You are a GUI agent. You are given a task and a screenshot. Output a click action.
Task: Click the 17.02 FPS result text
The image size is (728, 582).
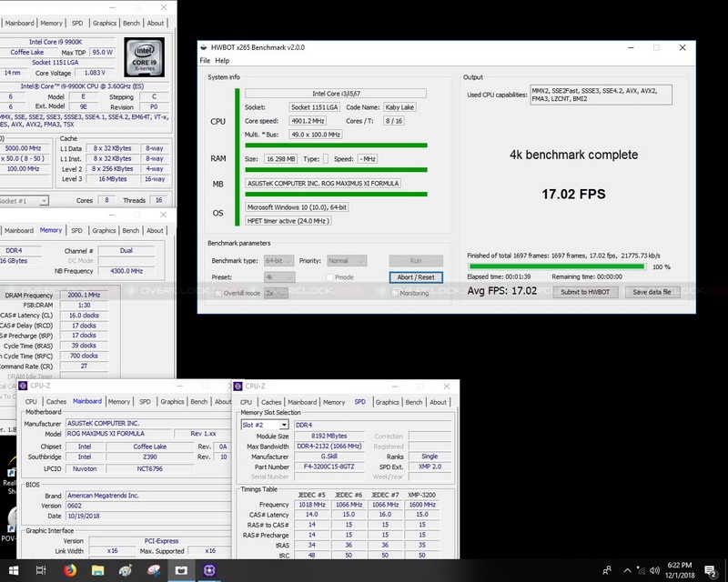[574, 194]
